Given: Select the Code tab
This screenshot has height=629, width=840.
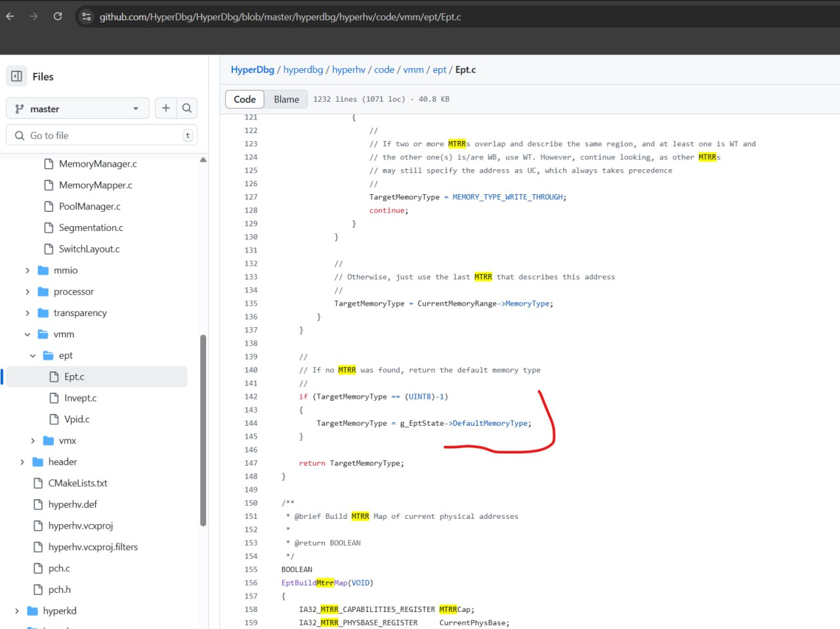Looking at the screenshot, I should pyautogui.click(x=245, y=99).
